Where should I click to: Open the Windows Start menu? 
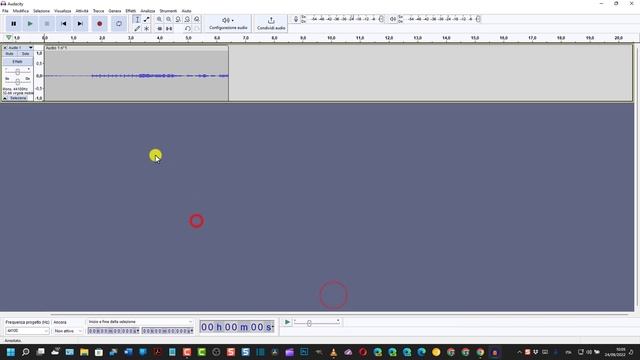(11, 352)
